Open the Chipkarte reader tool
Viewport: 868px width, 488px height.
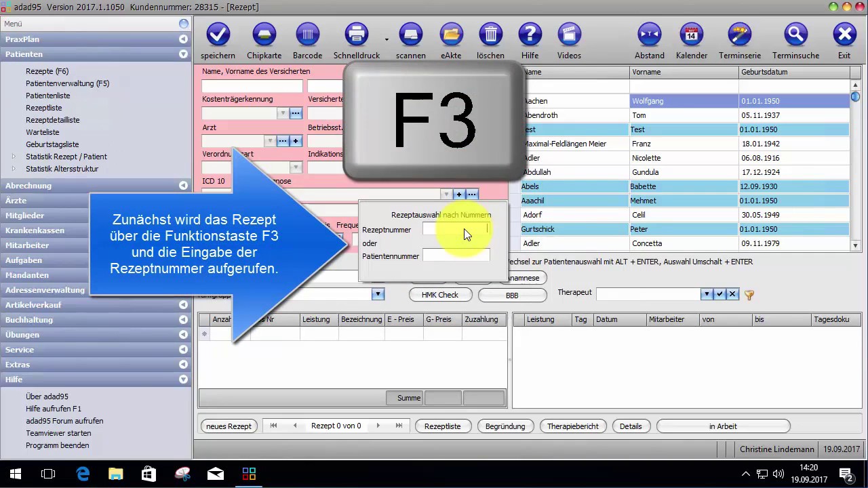[264, 35]
